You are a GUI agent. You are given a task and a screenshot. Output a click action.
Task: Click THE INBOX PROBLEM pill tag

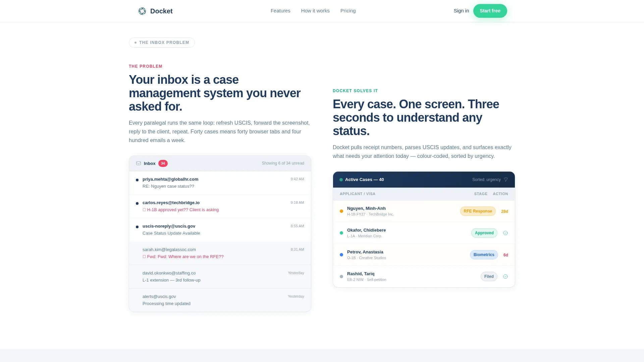pyautogui.click(x=162, y=43)
